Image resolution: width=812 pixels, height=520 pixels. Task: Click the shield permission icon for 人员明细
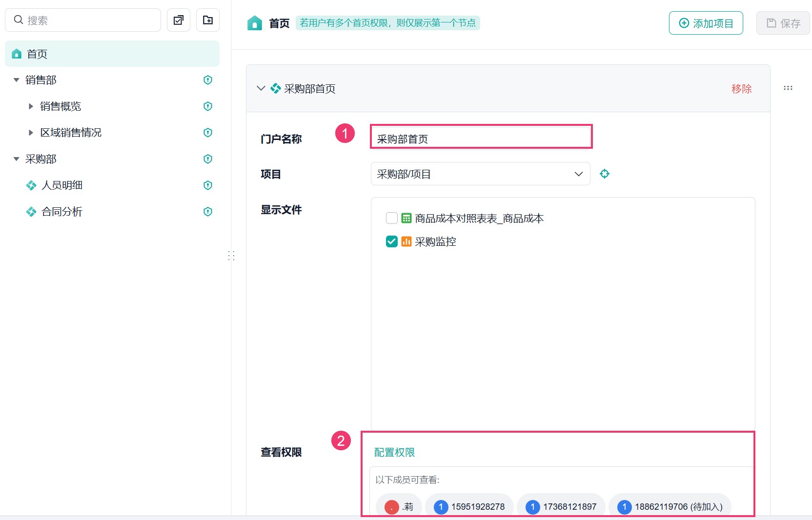[x=208, y=185]
